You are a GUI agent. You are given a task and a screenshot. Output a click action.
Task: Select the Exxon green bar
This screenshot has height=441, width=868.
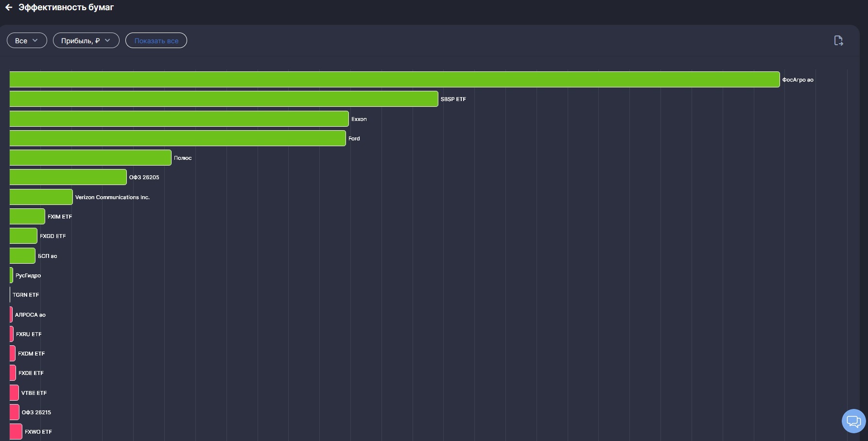179,119
